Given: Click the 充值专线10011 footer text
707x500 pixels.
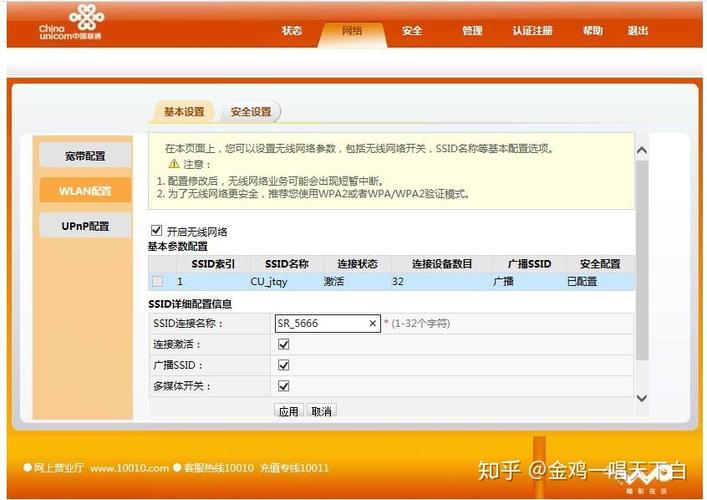Looking at the screenshot, I should pos(294,468).
